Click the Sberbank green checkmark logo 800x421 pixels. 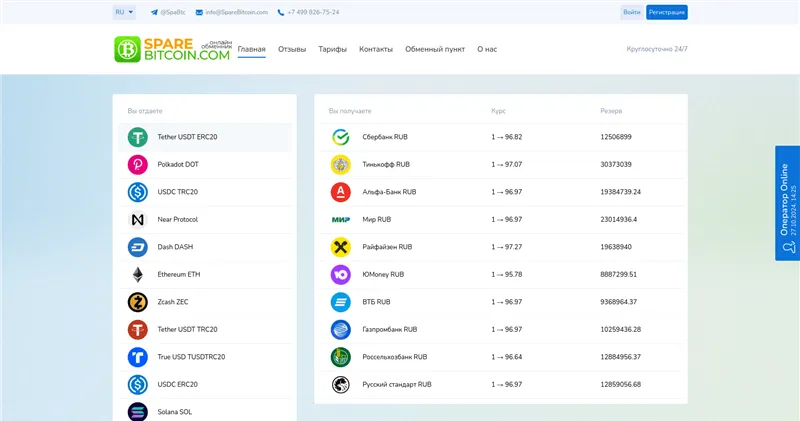click(341, 137)
